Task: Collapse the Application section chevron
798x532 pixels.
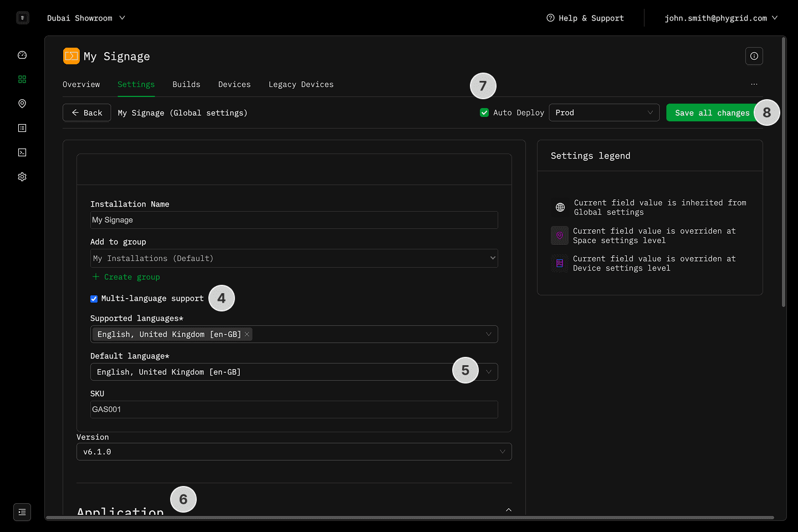Action: tap(509, 509)
